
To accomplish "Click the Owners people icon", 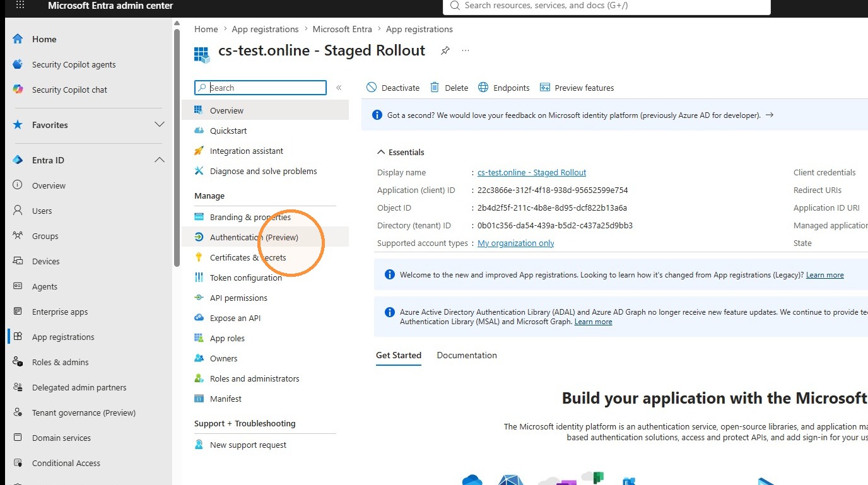I will [x=199, y=358].
